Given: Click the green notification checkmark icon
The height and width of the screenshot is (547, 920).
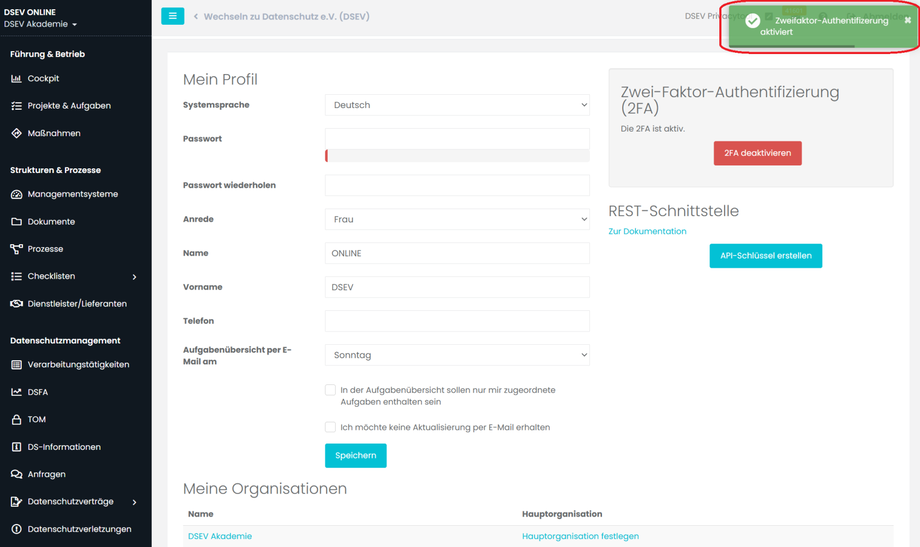Looking at the screenshot, I should [753, 21].
